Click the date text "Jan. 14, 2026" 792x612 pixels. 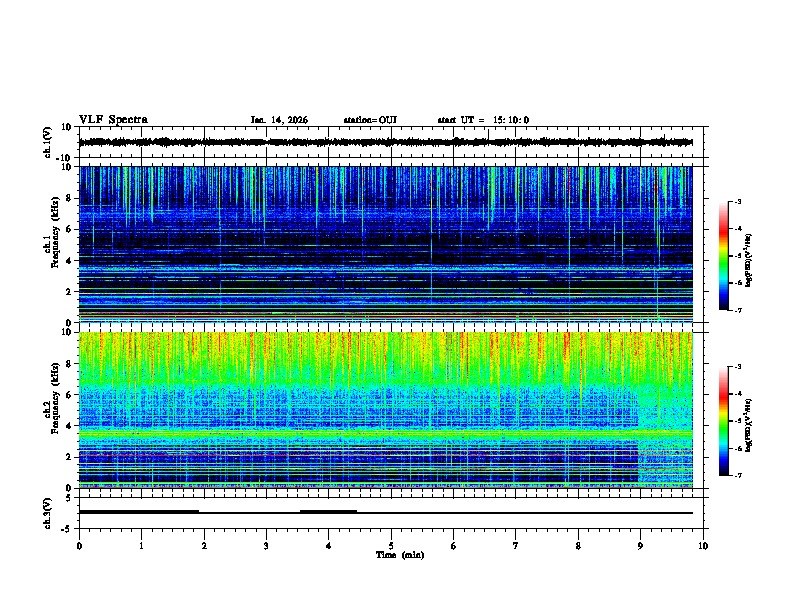[279, 120]
